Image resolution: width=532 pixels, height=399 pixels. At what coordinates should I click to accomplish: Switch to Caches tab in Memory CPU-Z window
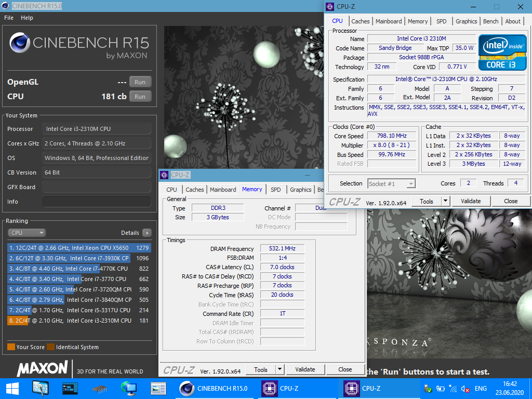(x=195, y=190)
